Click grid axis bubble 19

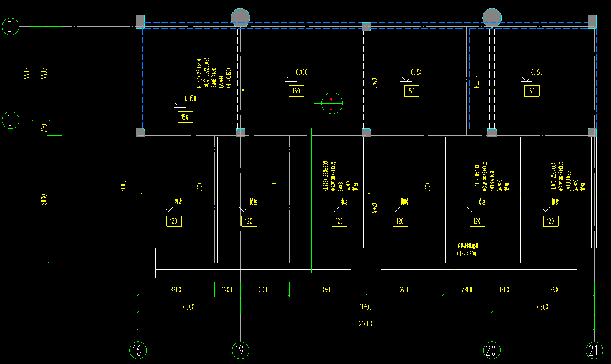coord(240,351)
